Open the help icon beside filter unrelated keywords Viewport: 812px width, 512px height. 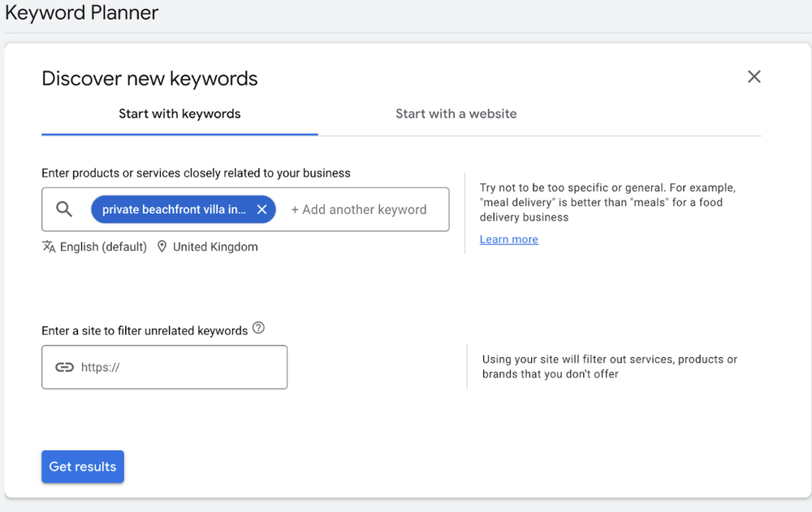pyautogui.click(x=258, y=328)
